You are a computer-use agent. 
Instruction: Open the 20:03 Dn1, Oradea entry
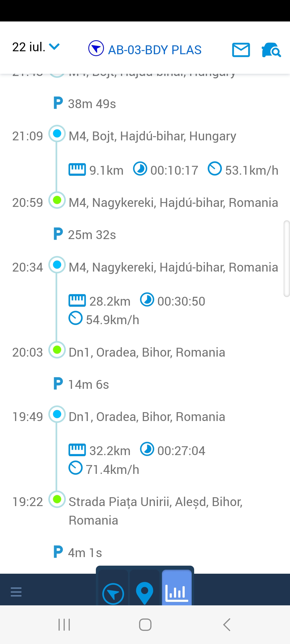tap(147, 352)
